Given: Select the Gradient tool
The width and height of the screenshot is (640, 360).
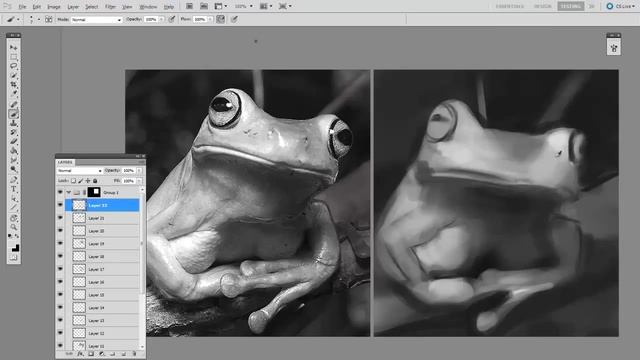Looking at the screenshot, I should (13, 151).
